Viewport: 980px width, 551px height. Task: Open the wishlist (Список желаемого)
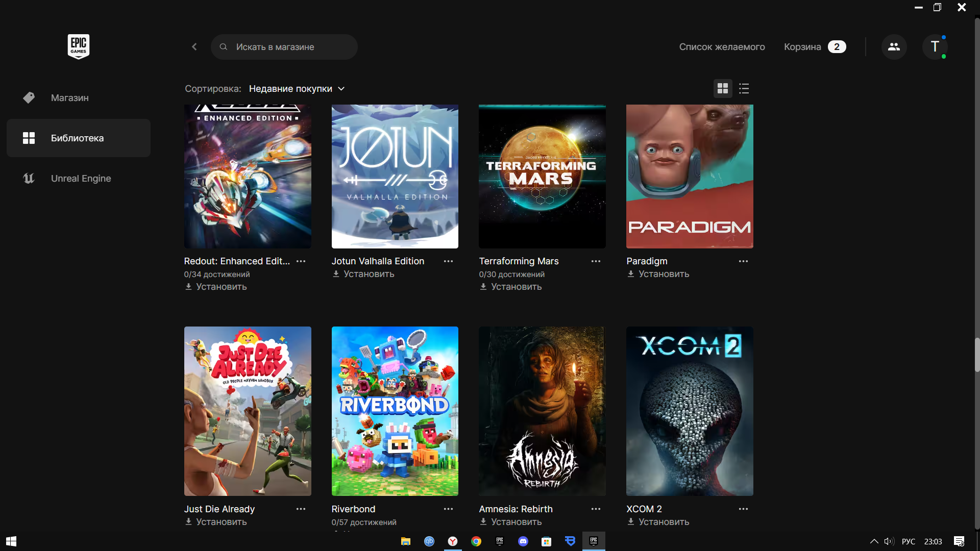pos(722,47)
